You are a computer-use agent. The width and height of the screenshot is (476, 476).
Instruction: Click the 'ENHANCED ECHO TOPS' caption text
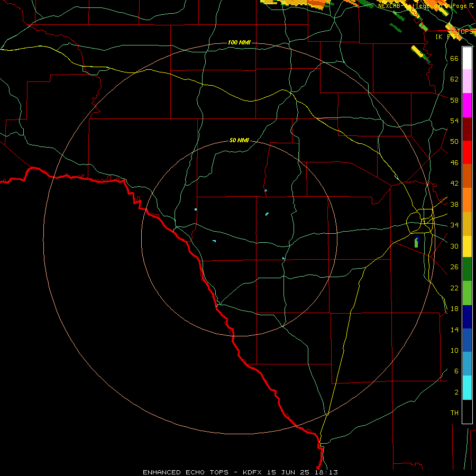(186, 472)
